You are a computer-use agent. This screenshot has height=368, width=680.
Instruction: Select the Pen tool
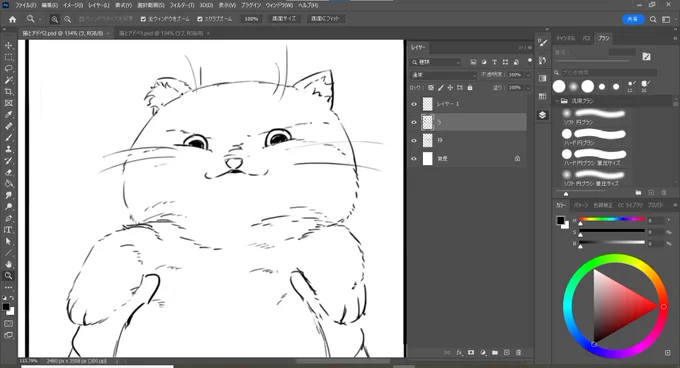(8, 218)
